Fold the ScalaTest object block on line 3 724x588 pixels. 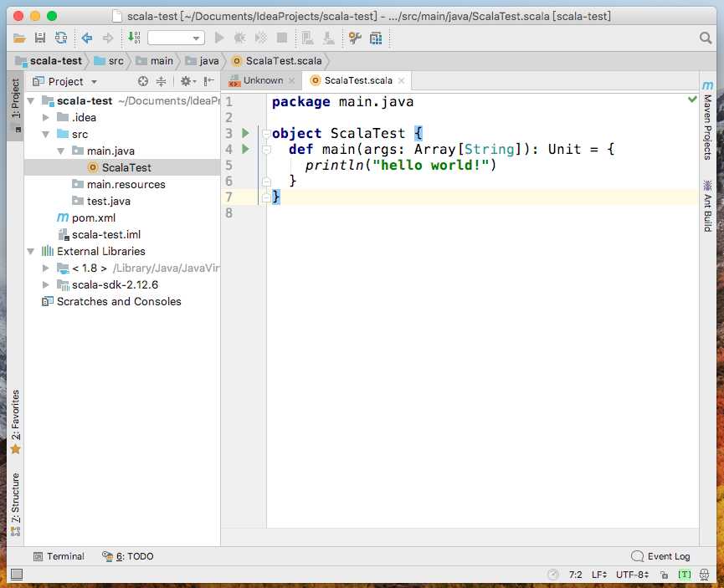[x=266, y=134]
